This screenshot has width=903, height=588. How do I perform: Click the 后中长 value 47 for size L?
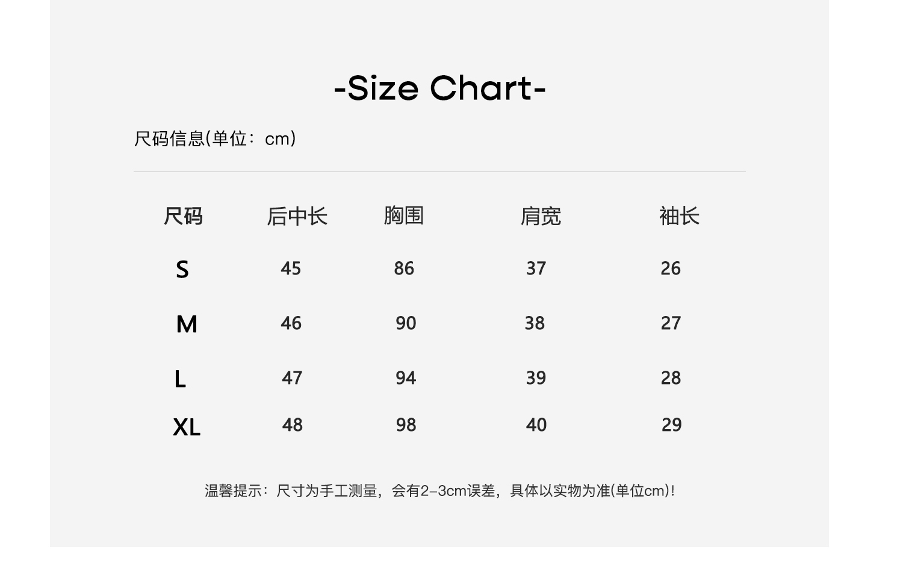(292, 378)
